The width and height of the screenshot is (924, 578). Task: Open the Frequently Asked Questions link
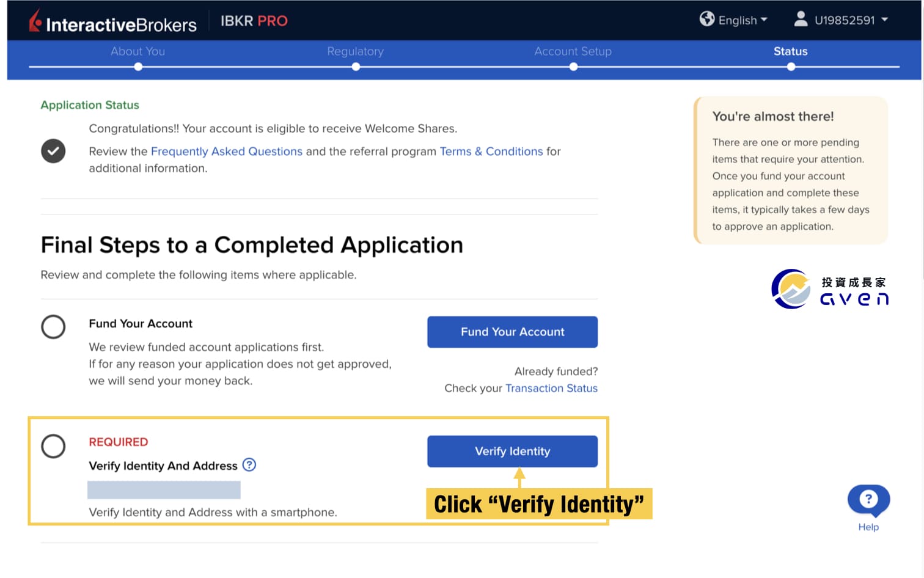226,152
